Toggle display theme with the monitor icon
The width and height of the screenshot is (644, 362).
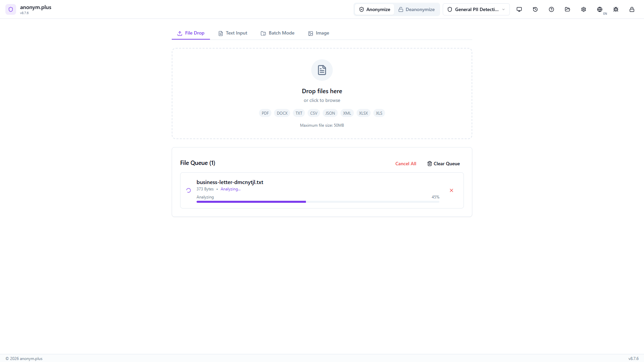click(519, 9)
